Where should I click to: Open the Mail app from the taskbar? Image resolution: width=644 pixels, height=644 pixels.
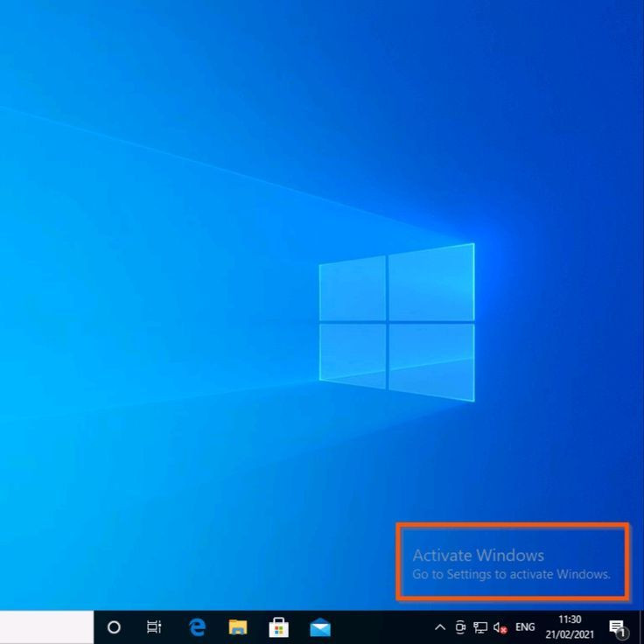[320, 628]
